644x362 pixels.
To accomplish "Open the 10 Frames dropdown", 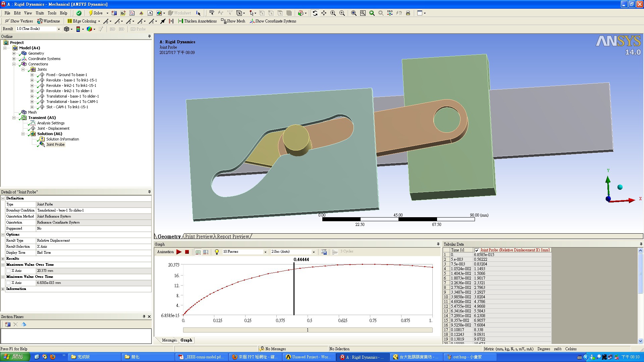I will tap(265, 252).
